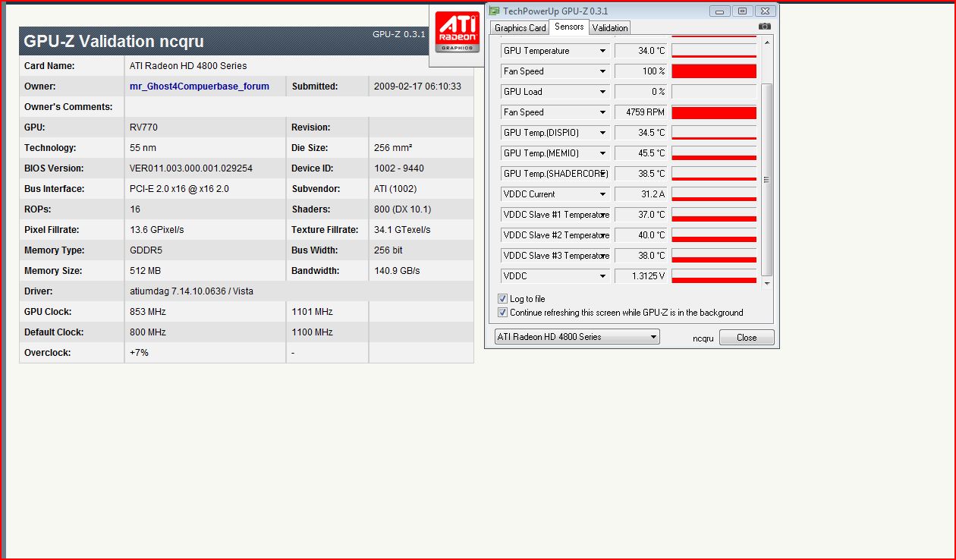Click the Close button in GPU-Z
Image resolution: width=956 pixels, height=560 pixels.
pyautogui.click(x=747, y=338)
